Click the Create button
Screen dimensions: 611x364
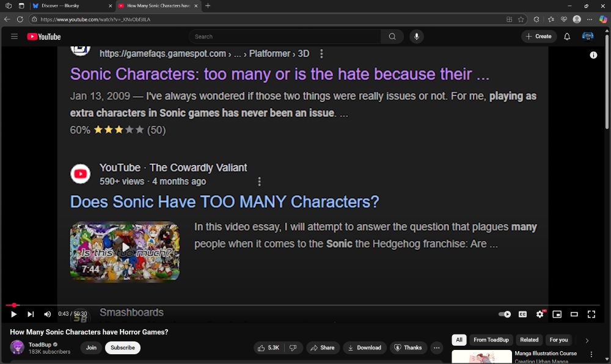tap(538, 36)
